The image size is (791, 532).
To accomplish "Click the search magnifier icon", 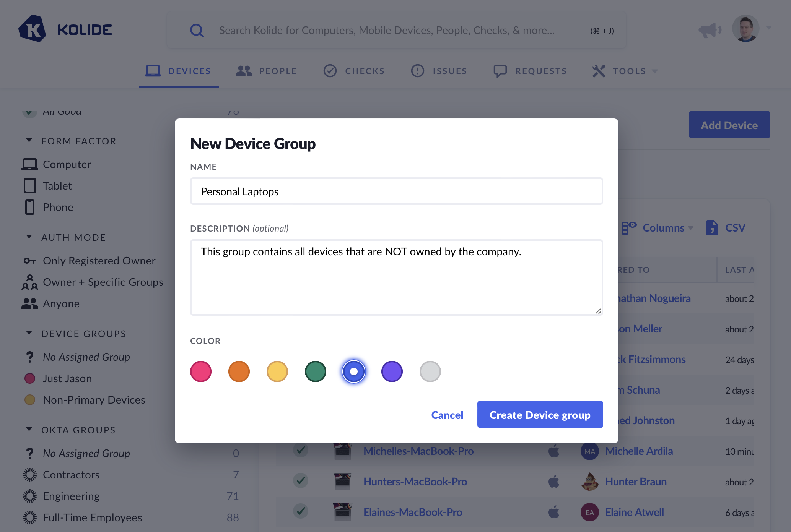I will point(197,30).
